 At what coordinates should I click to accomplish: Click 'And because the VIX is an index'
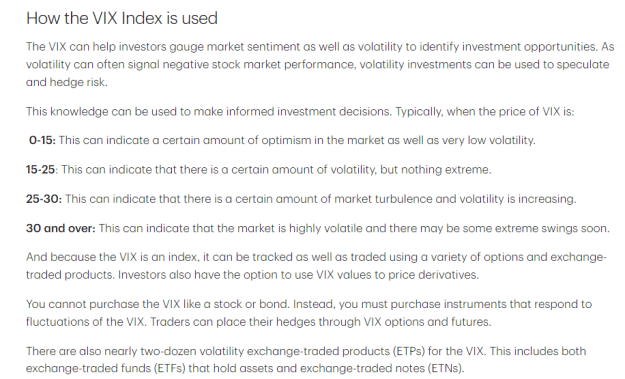(112, 257)
